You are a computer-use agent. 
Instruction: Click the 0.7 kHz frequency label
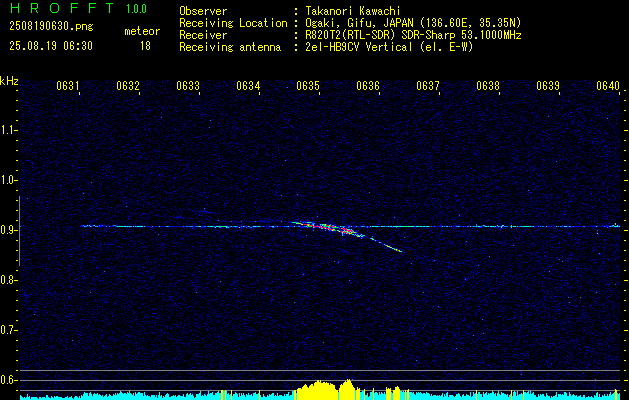click(8, 330)
